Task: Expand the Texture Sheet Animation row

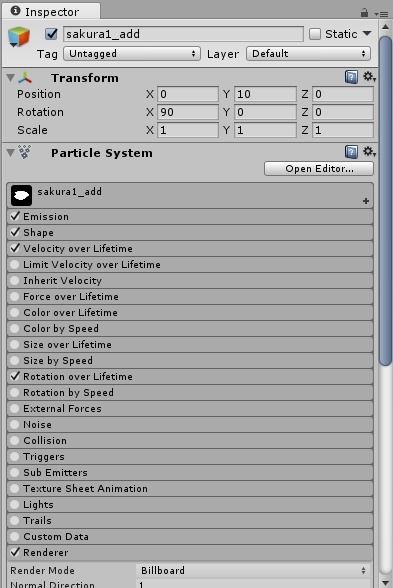Action: click(190, 489)
